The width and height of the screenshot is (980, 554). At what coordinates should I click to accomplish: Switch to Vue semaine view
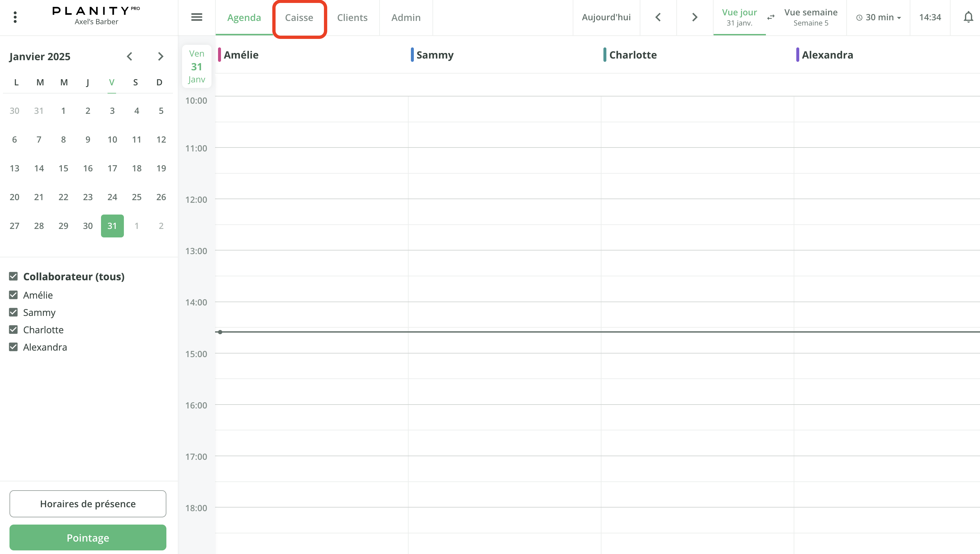[x=810, y=17]
